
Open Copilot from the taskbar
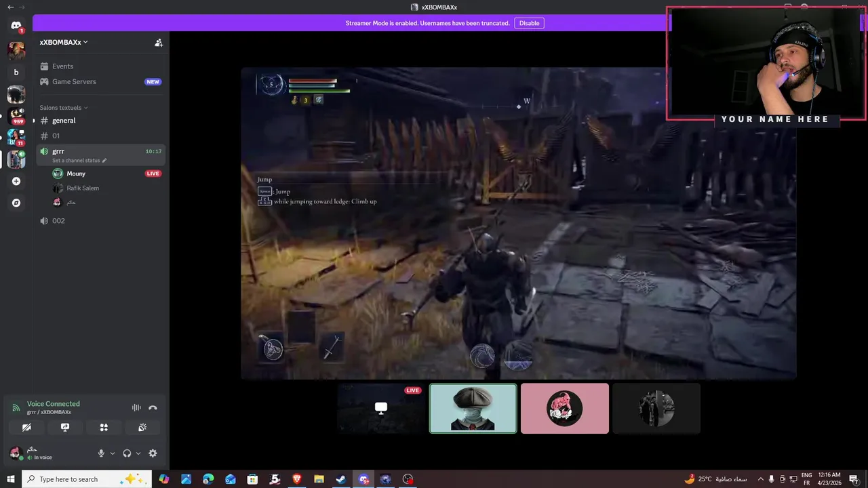tap(164, 479)
